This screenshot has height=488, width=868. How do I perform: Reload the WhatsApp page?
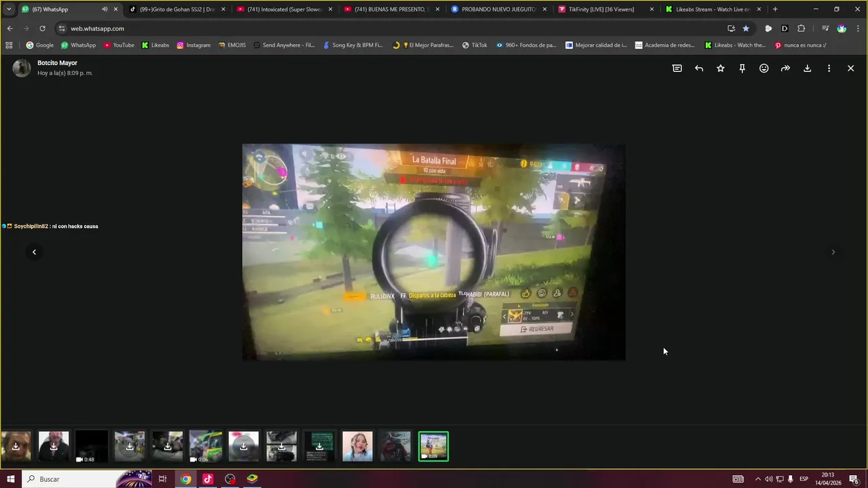[42, 28]
